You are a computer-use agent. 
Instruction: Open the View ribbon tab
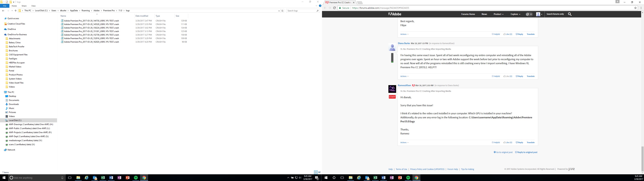point(33,6)
